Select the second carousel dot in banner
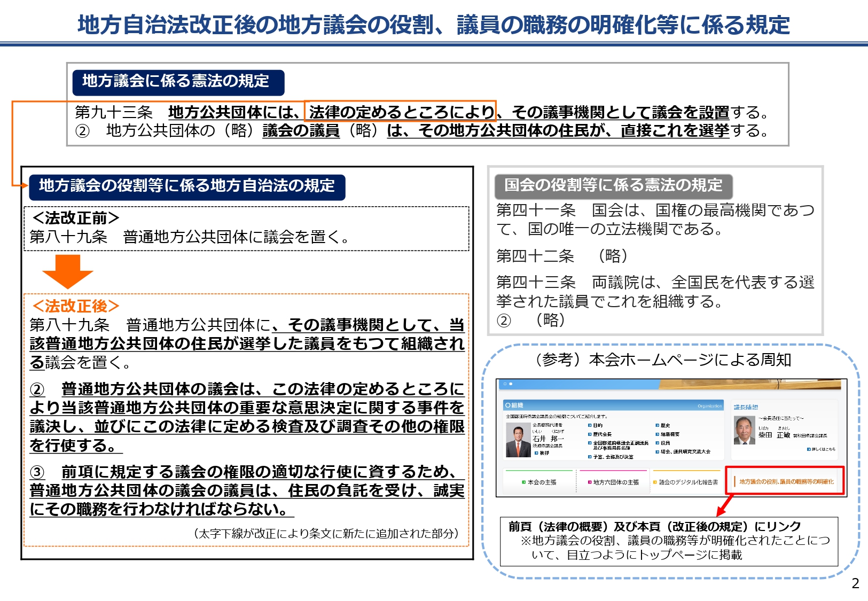 511,384
